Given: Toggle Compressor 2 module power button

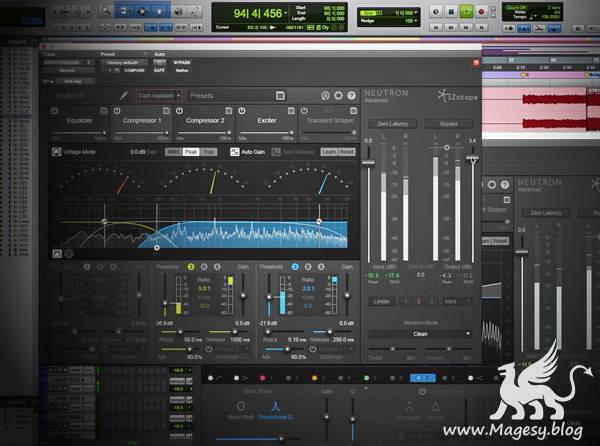Looking at the screenshot, I should click(x=179, y=111).
